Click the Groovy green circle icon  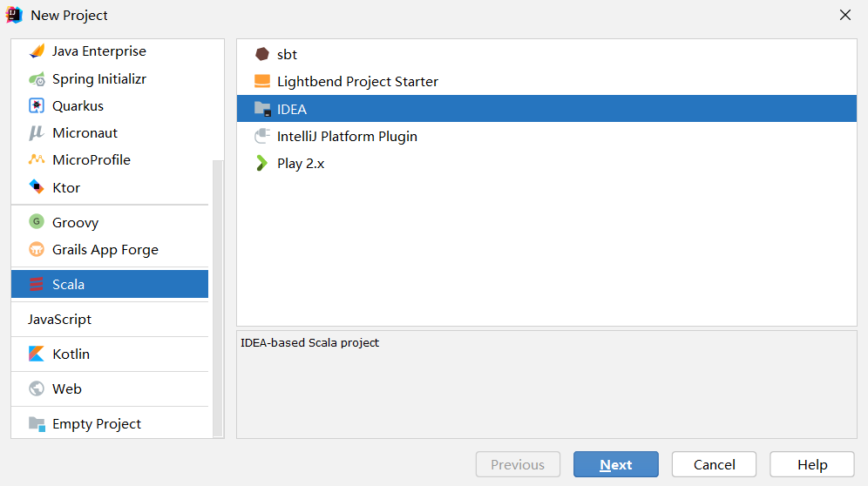(x=37, y=222)
